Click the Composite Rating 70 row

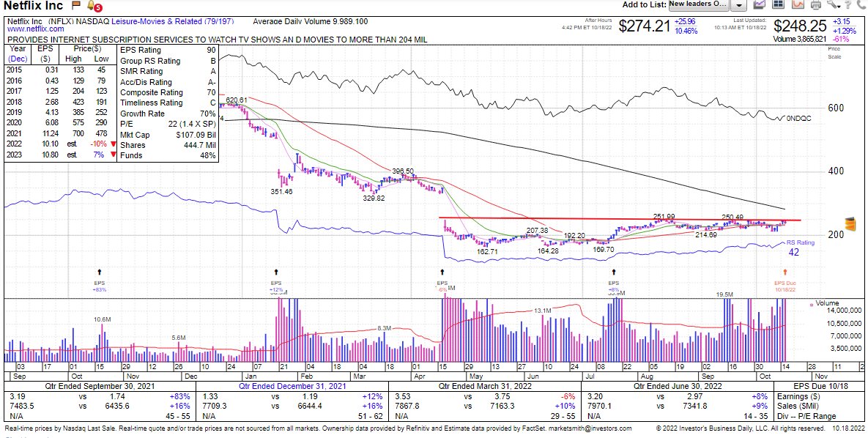(x=168, y=92)
